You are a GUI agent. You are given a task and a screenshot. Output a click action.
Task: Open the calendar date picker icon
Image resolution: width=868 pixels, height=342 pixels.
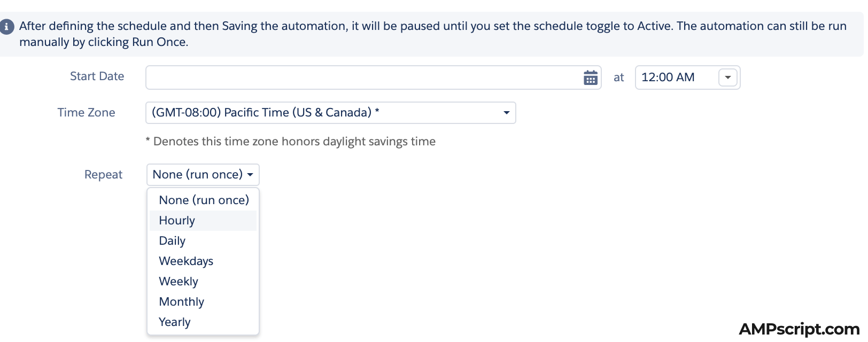(590, 77)
